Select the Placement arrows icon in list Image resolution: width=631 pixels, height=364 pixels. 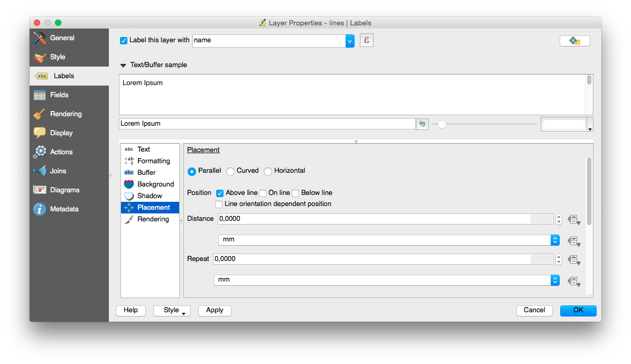pos(129,208)
